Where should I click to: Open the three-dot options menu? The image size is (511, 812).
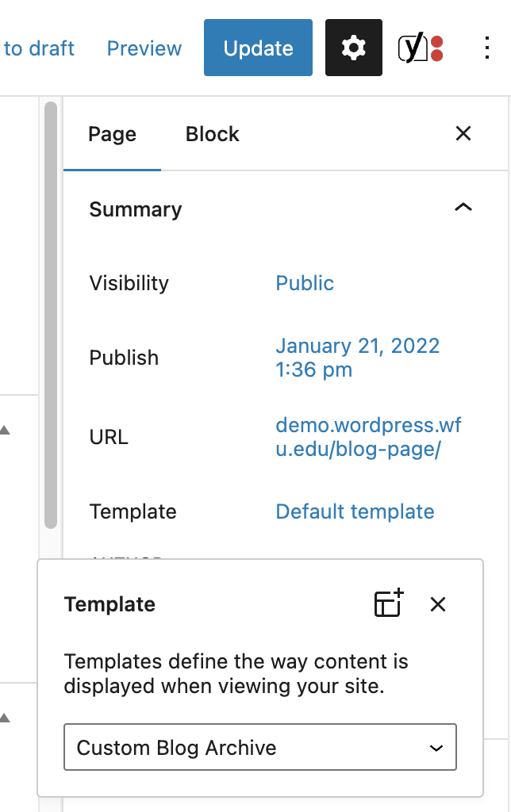coord(486,48)
